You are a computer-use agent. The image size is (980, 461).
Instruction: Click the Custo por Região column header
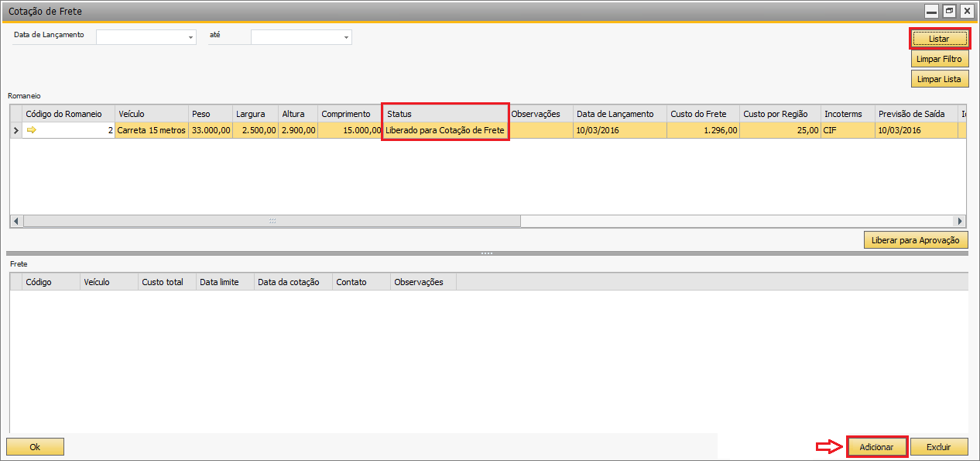(780, 114)
